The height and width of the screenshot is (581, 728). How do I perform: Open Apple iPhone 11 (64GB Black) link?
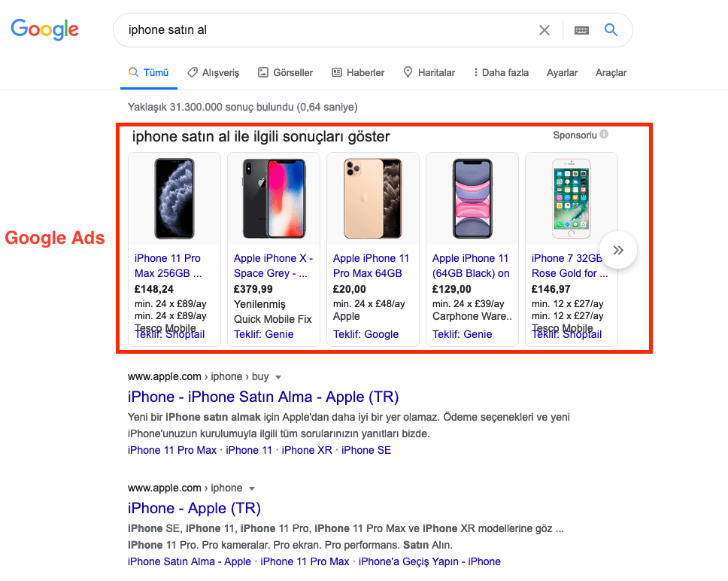pyautogui.click(x=471, y=266)
